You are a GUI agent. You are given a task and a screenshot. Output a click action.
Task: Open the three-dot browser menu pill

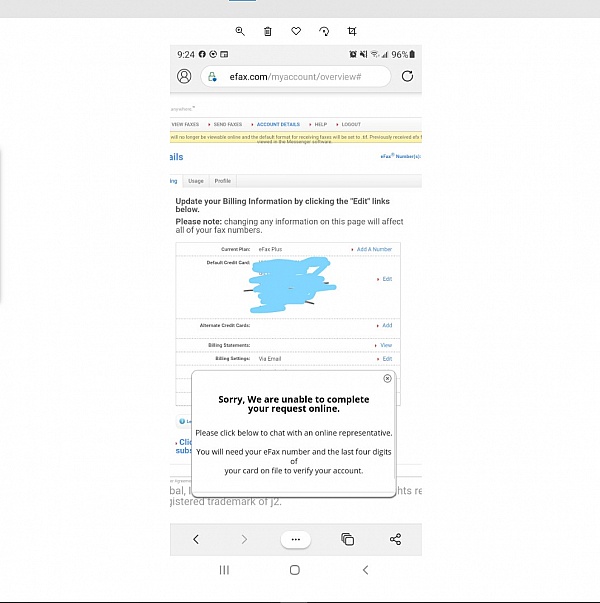(x=295, y=539)
